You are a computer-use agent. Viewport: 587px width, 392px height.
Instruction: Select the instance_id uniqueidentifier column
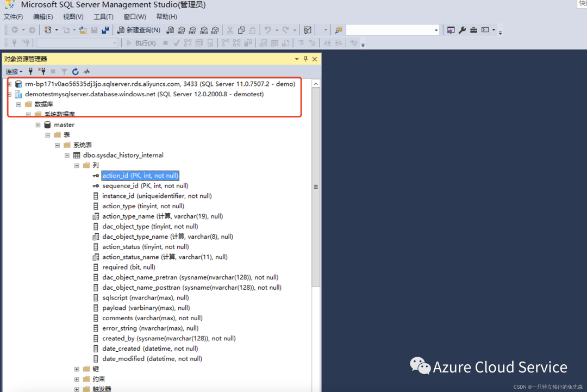157,196
